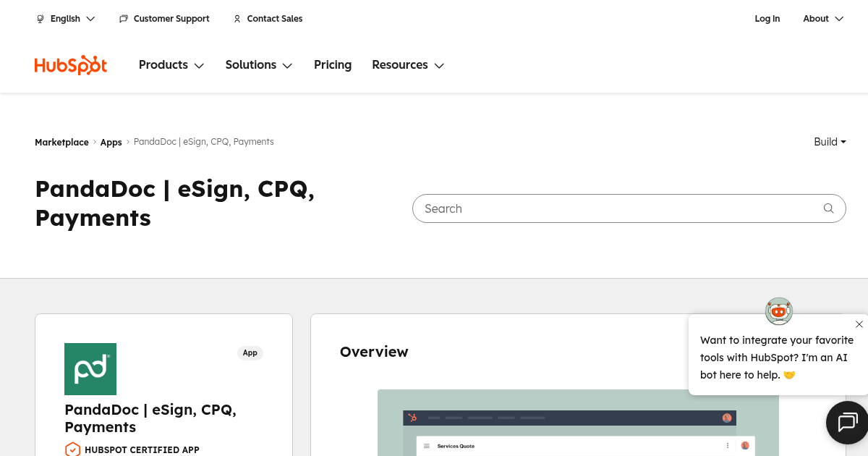
Task: Click the PandaDoc app logo
Action: (x=90, y=369)
